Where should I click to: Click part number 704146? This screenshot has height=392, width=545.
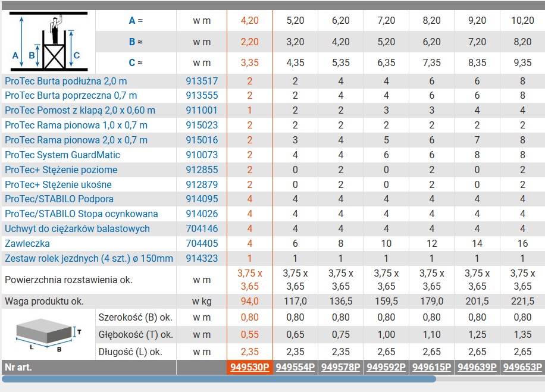click(x=202, y=229)
